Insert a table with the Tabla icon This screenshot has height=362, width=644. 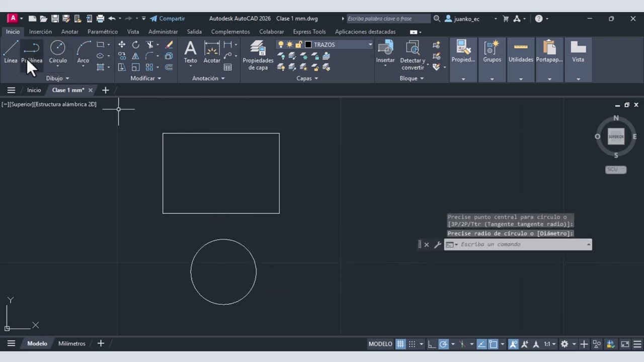point(228,67)
